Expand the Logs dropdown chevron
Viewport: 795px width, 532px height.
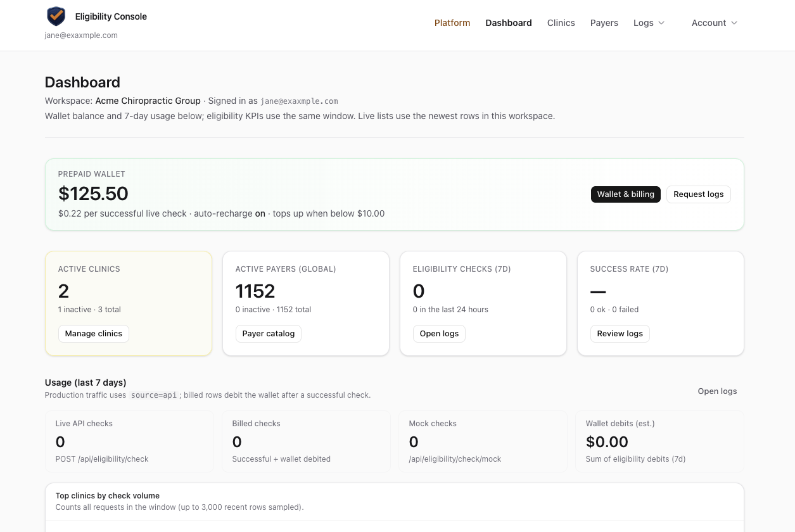[x=661, y=23]
